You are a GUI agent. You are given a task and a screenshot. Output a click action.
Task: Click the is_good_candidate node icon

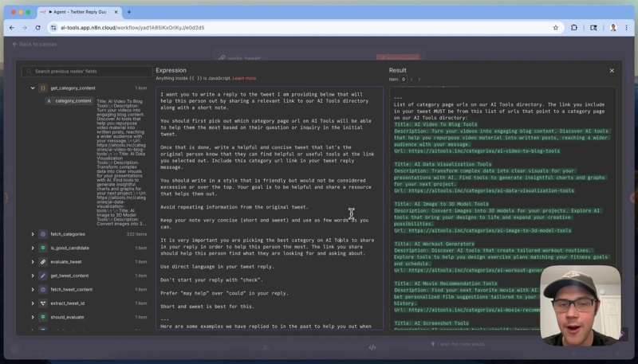click(43, 248)
